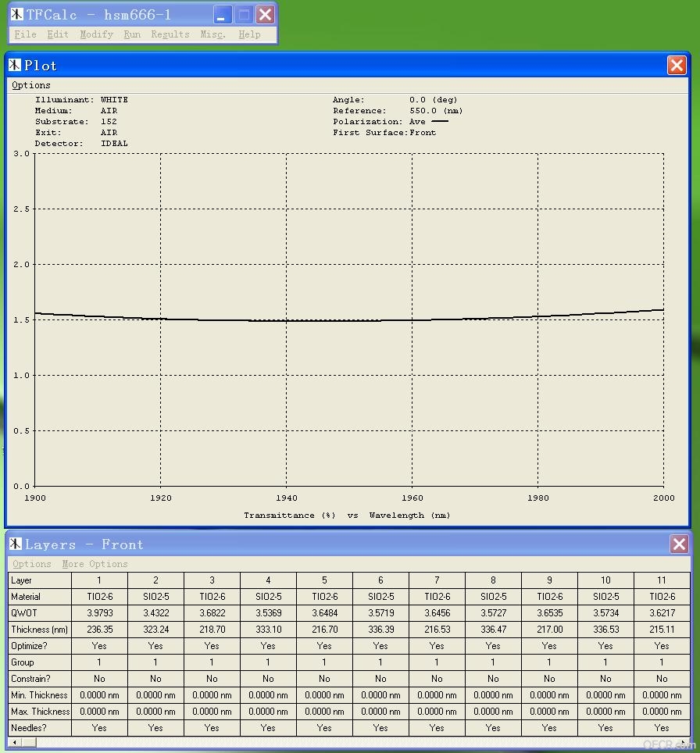Select thickness cell 236.35

click(x=99, y=629)
